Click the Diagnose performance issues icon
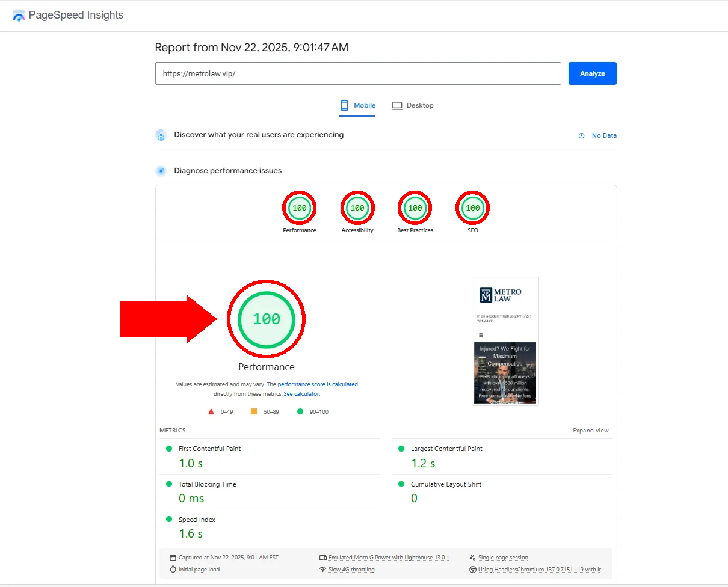Screen dimensions: 728x587 coord(161,171)
